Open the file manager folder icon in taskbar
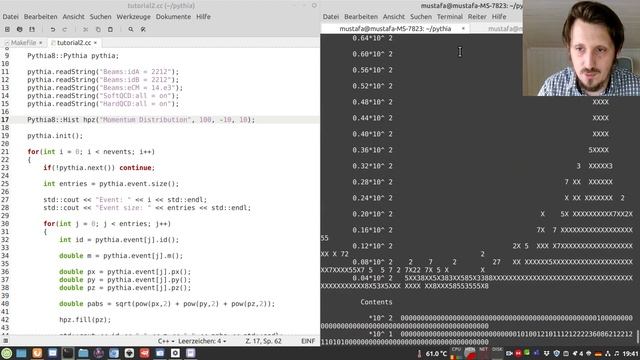Screen dimensions: 640x360 click(x=83, y=353)
